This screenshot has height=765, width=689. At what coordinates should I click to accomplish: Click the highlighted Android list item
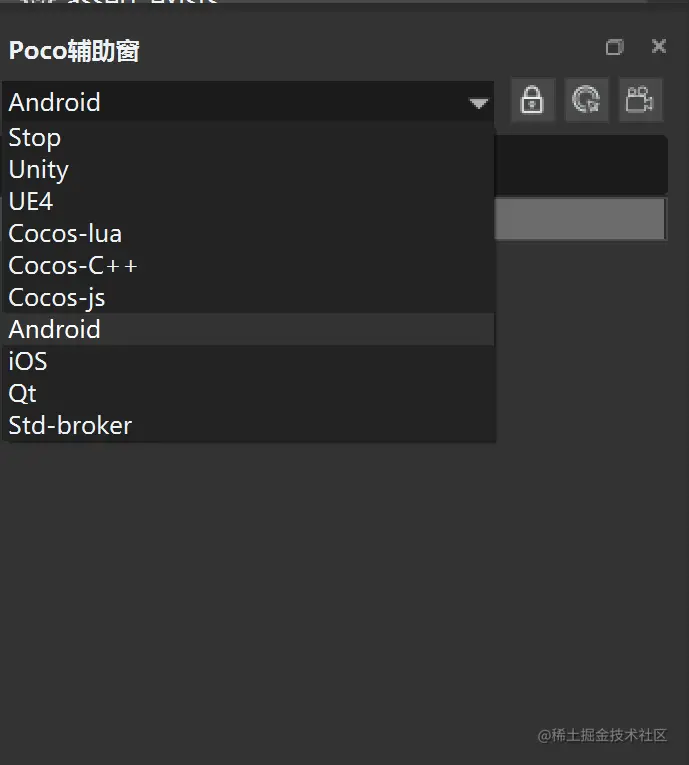coord(55,330)
